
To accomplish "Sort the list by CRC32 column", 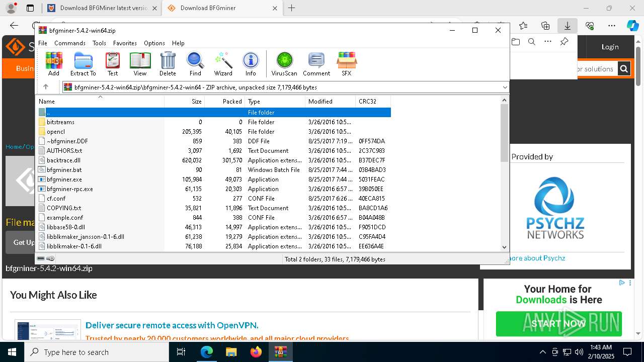I will pos(373,102).
